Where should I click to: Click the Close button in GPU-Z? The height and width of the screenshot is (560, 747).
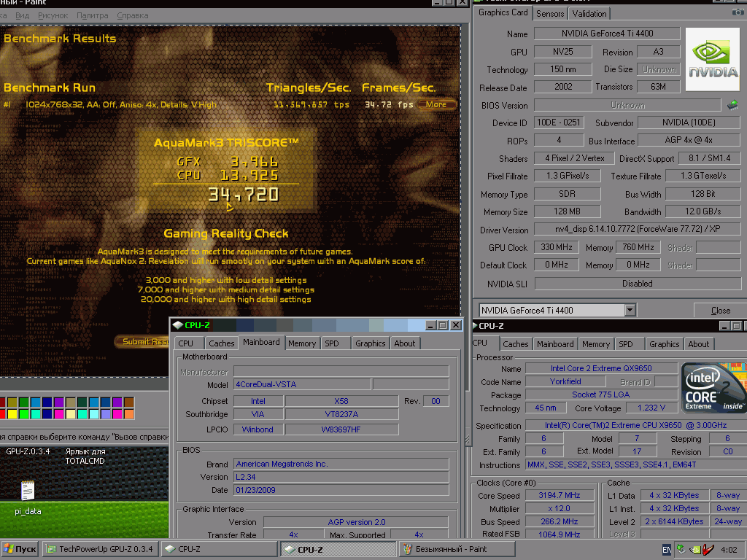(x=720, y=311)
